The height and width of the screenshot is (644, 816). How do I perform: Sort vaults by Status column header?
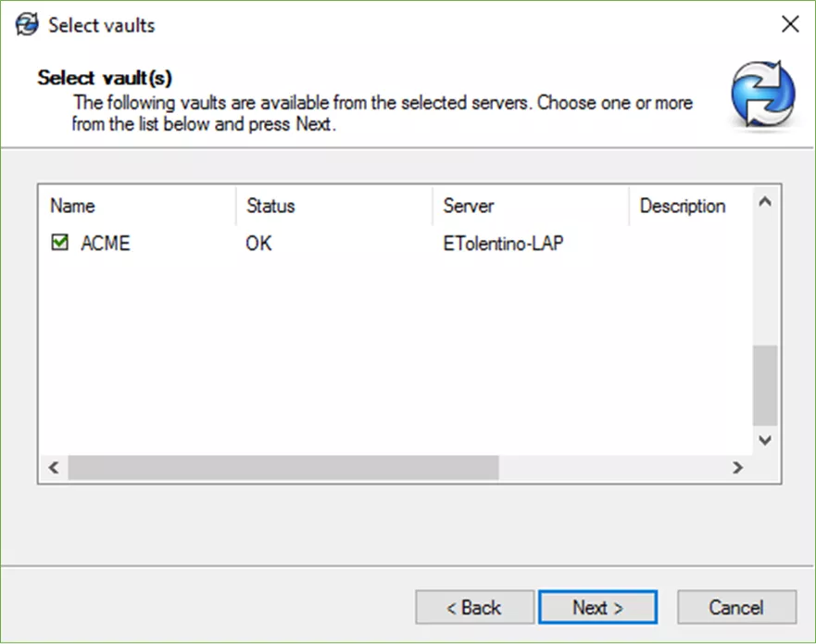tap(333, 206)
